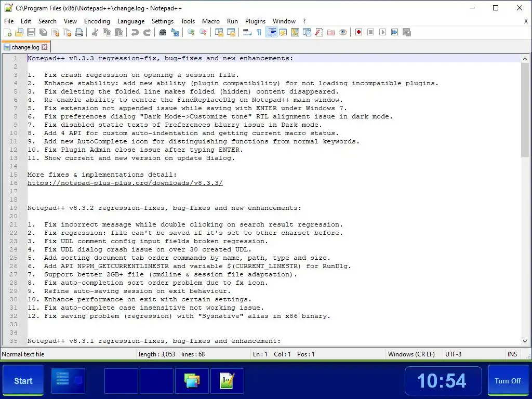Click Run a Macro Multiple Times icon
The width and height of the screenshot is (532, 399).
(394, 32)
